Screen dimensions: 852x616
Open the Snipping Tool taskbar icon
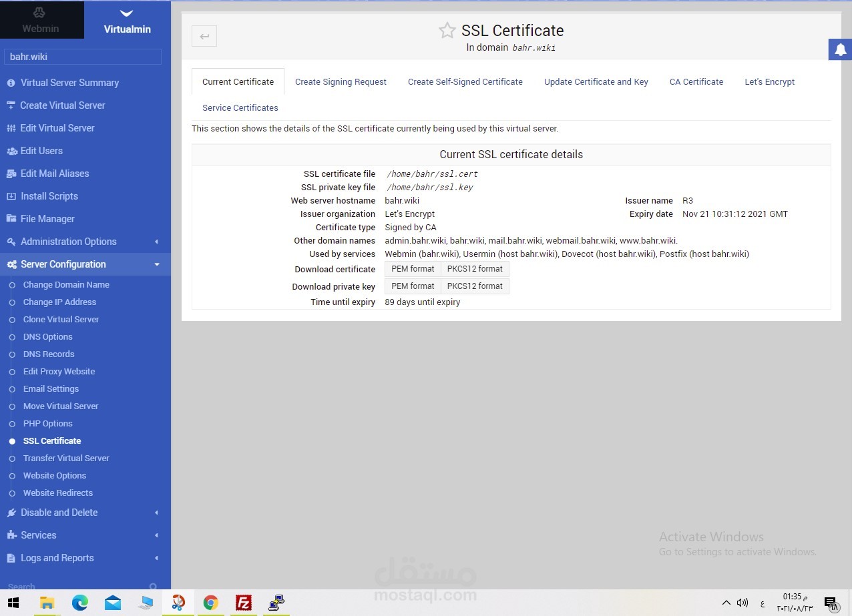[178, 603]
